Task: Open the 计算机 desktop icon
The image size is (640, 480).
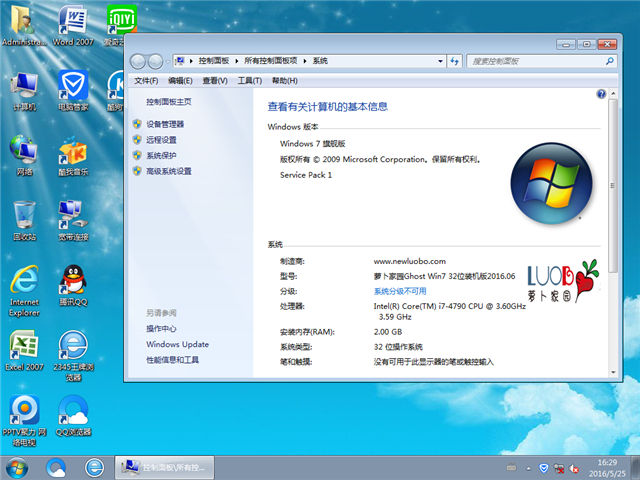Action: pyautogui.click(x=24, y=91)
